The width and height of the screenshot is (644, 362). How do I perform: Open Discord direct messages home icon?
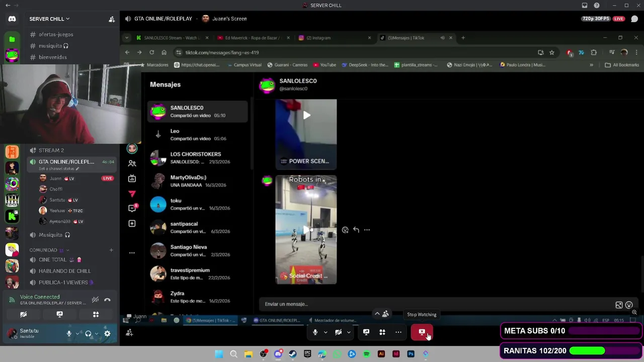click(x=12, y=19)
